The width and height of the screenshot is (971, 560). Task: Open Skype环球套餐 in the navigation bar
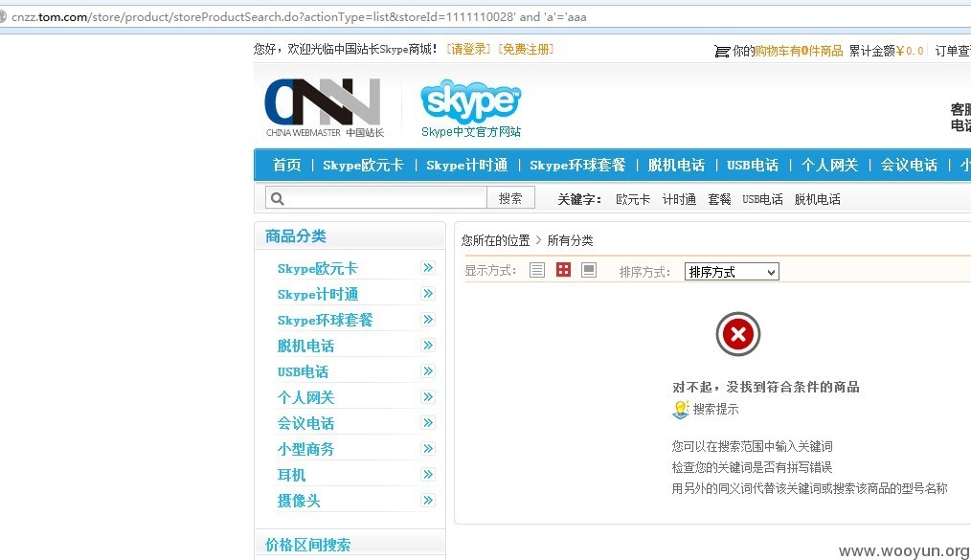pos(577,165)
